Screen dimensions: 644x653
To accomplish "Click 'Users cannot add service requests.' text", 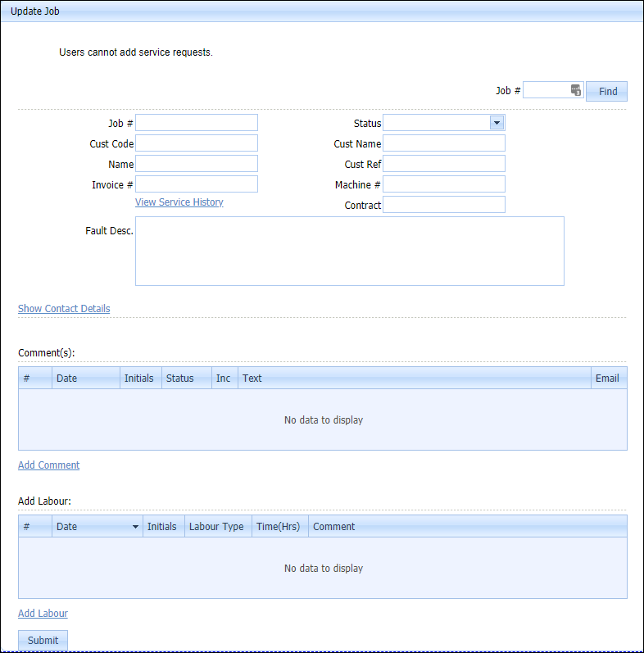I will pyautogui.click(x=136, y=52).
